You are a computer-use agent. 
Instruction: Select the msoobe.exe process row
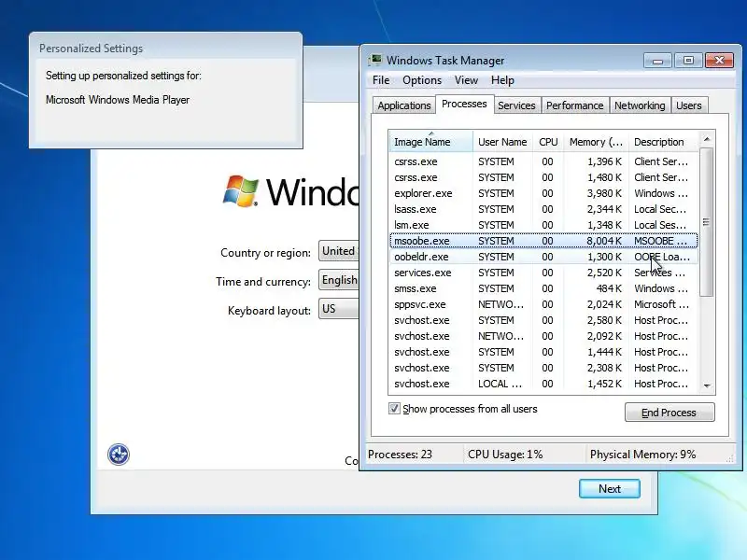[x=543, y=241]
